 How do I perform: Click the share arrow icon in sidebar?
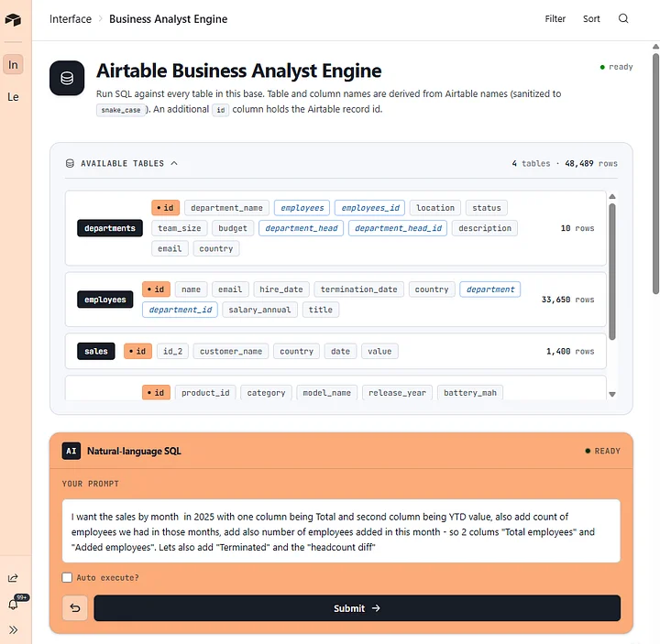[13, 578]
